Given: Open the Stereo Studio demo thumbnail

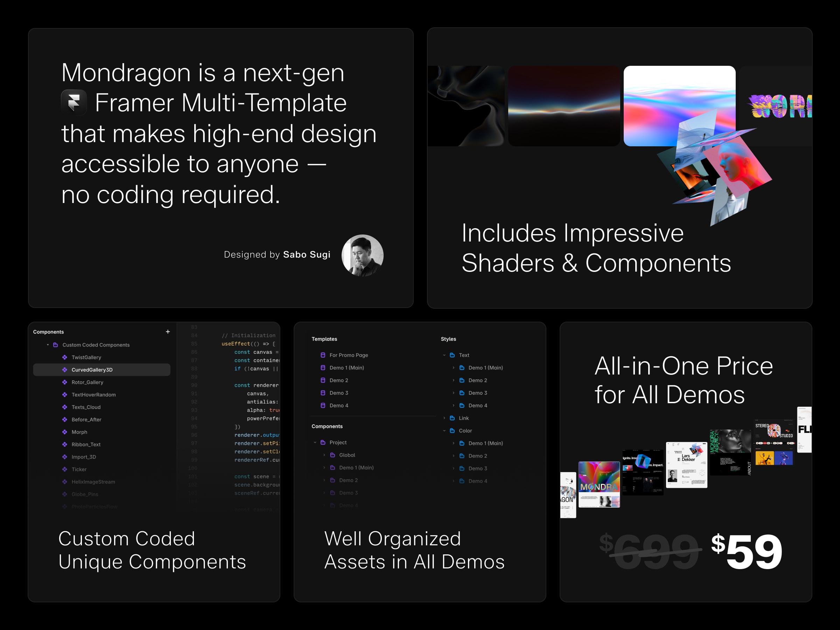Looking at the screenshot, I should [774, 442].
